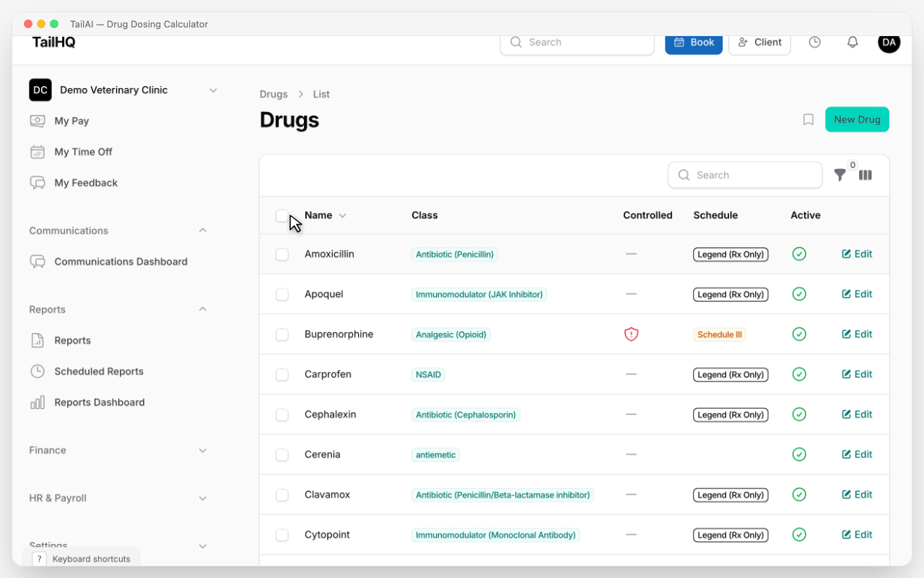Click the table Search input field
This screenshot has width=924, height=578.
click(745, 175)
